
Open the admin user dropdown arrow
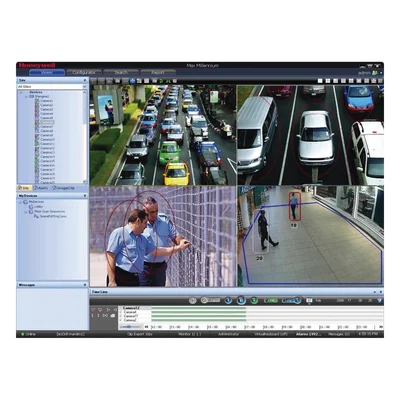tap(381, 73)
